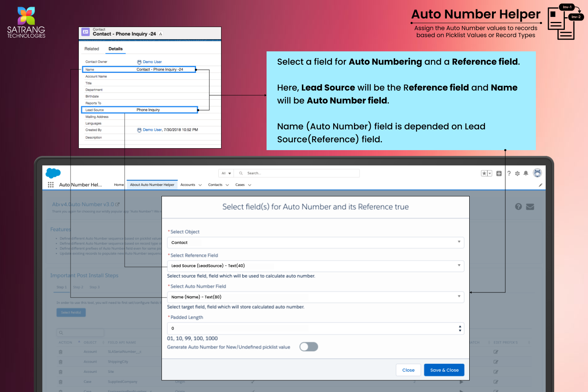Edit prefix for SuppliedCompany row

click(496, 382)
